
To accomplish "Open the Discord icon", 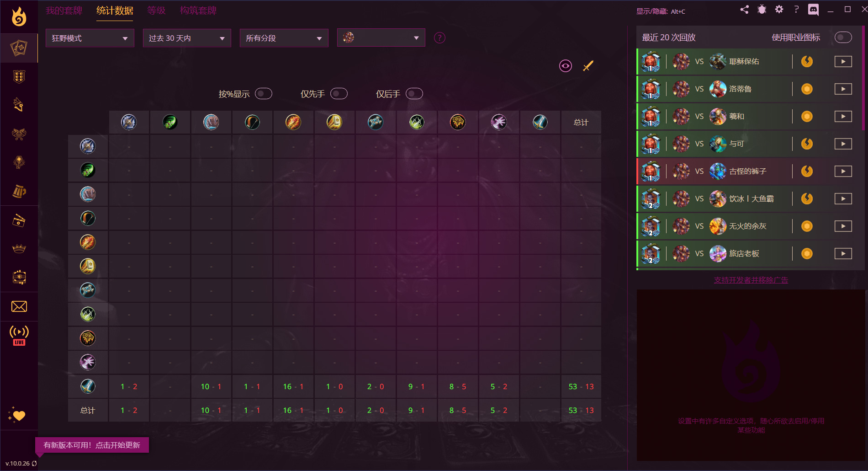I will (813, 10).
